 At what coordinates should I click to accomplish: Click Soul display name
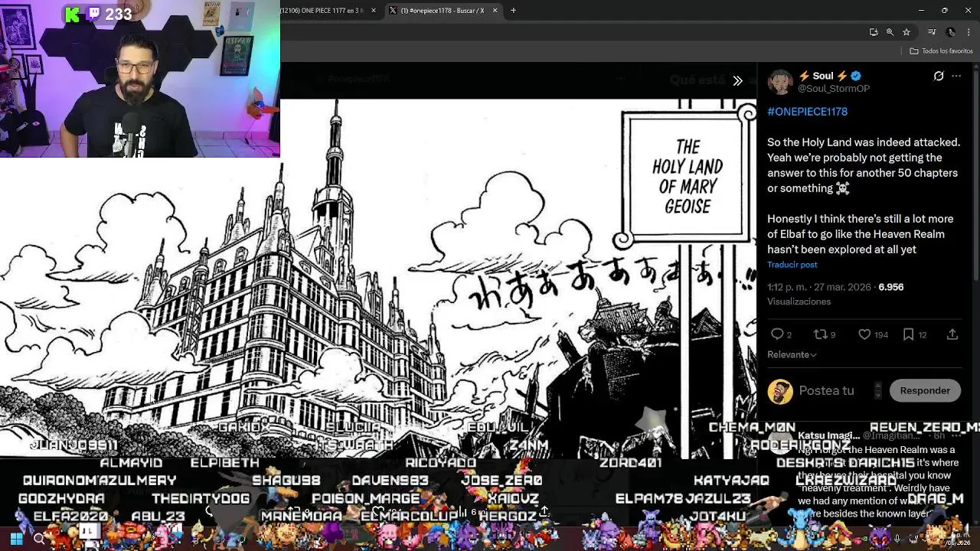(823, 76)
